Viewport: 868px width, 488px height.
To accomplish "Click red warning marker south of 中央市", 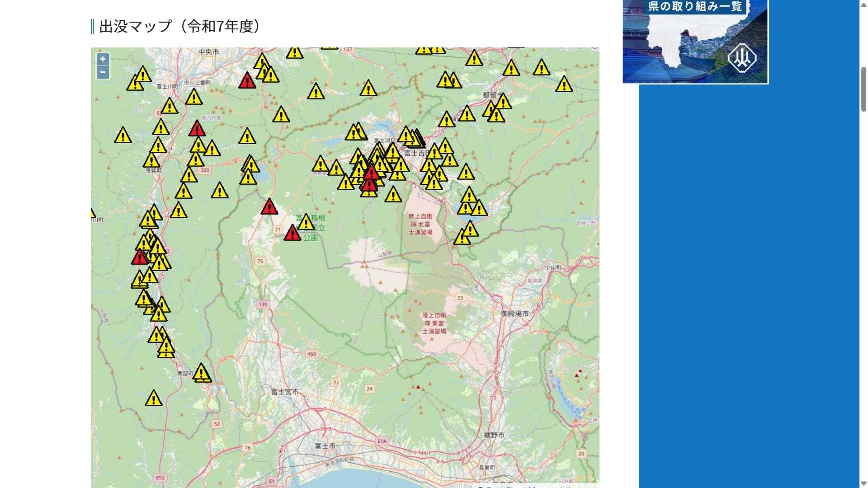I will [247, 81].
